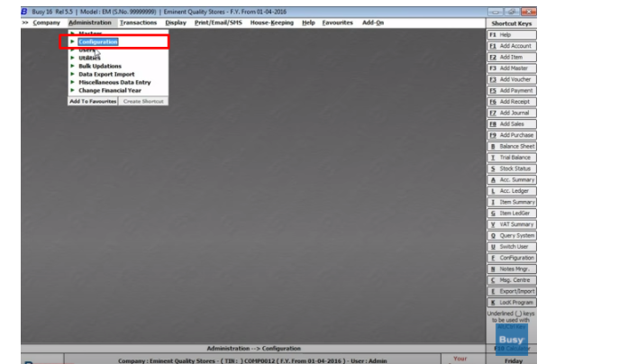Screen dimensions: 619x364
Task: Expand arrow beside Change Financial Year
Action: (x=72, y=90)
